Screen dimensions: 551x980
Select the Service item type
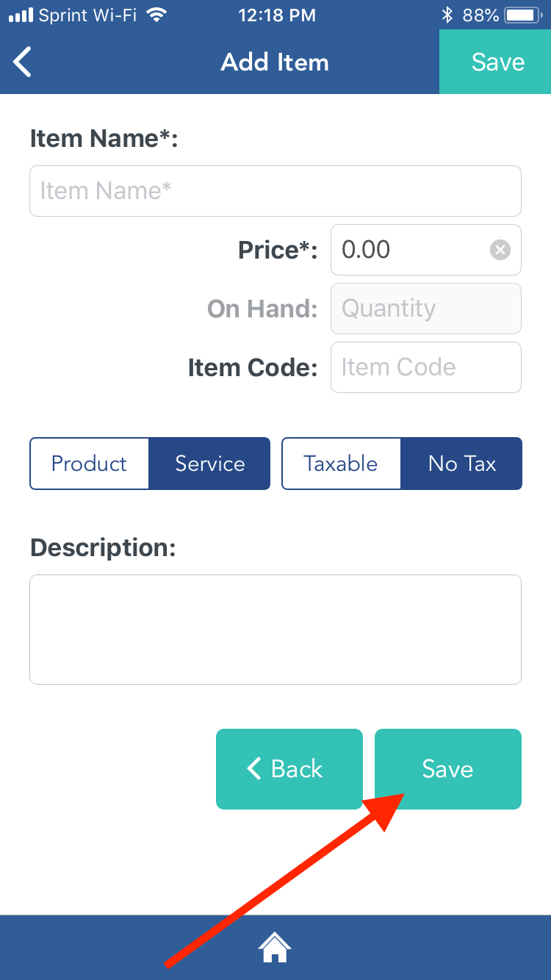click(x=209, y=464)
